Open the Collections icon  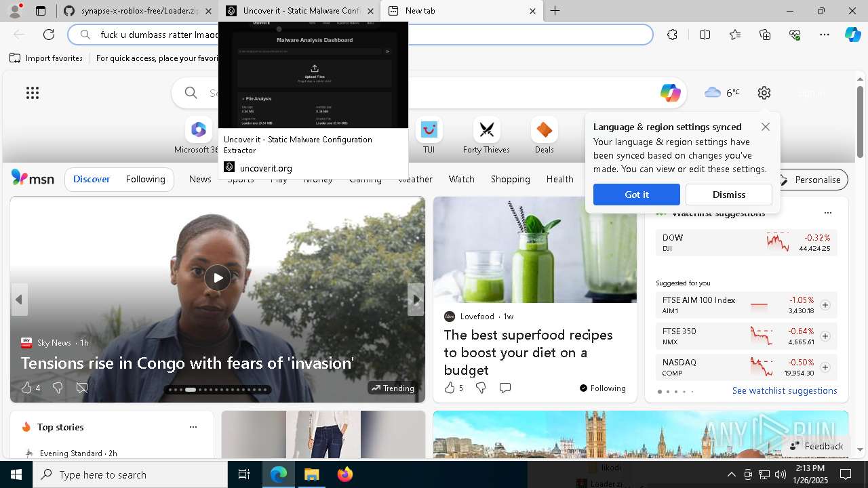pyautogui.click(x=765, y=35)
